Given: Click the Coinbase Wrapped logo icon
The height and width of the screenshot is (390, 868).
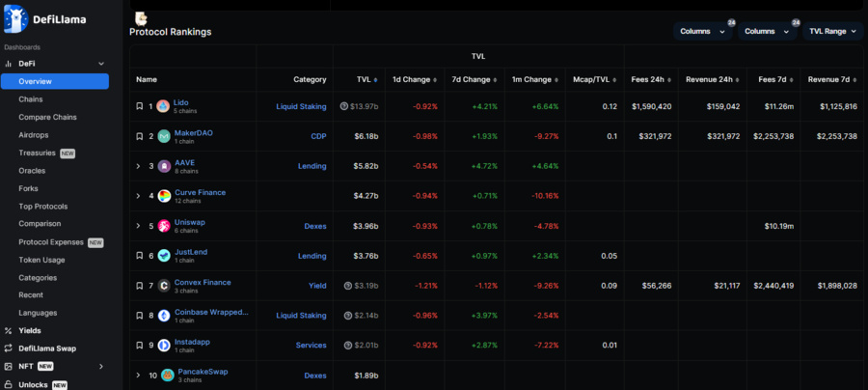Looking at the screenshot, I should (x=164, y=316).
